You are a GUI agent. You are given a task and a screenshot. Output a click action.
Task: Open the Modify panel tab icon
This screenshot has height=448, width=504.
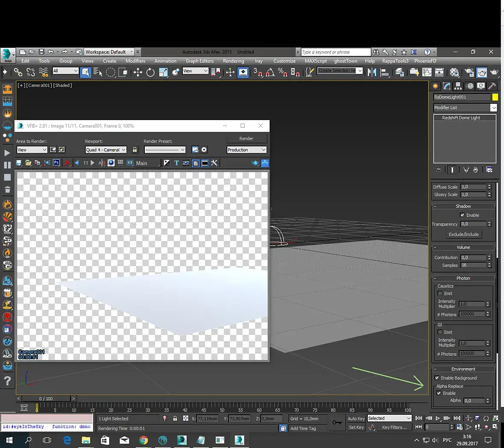pos(446,86)
